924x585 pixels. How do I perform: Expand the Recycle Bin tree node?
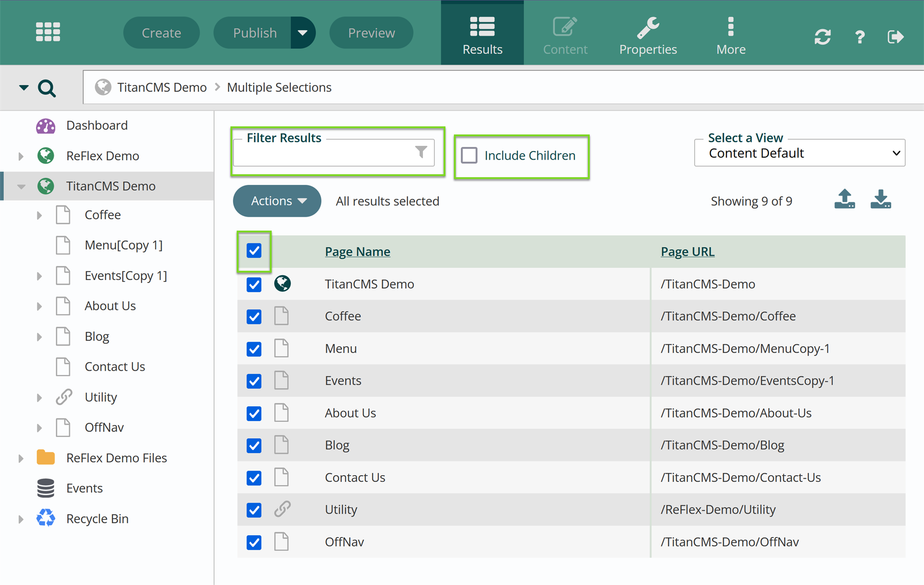21,519
